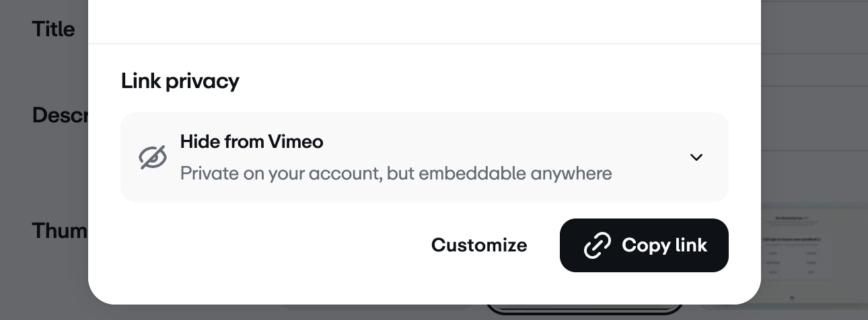Expand the link privacy chevron arrow
This screenshot has width=868, height=320.
coord(696,157)
